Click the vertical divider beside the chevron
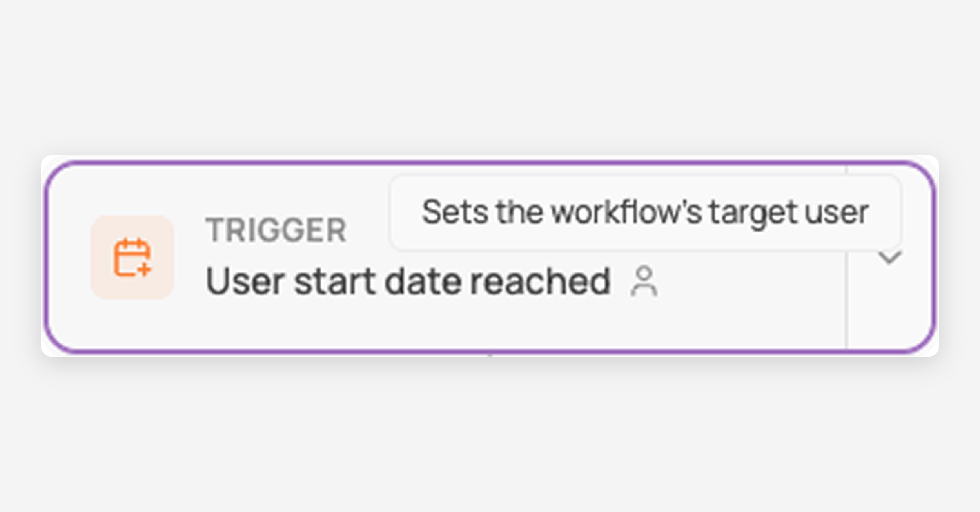This screenshot has width=980, height=512. point(846,300)
